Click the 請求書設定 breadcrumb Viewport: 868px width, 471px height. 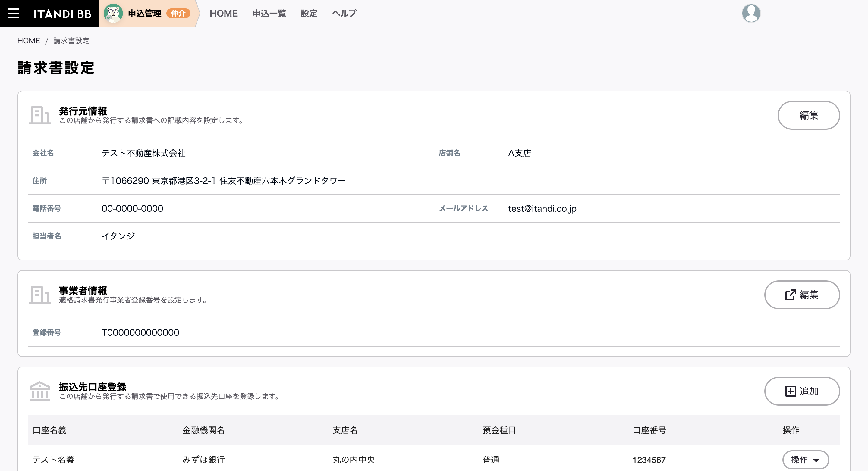click(x=71, y=41)
